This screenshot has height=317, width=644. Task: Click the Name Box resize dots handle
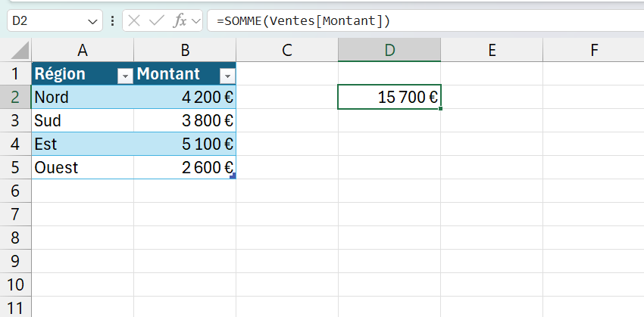[x=113, y=21]
